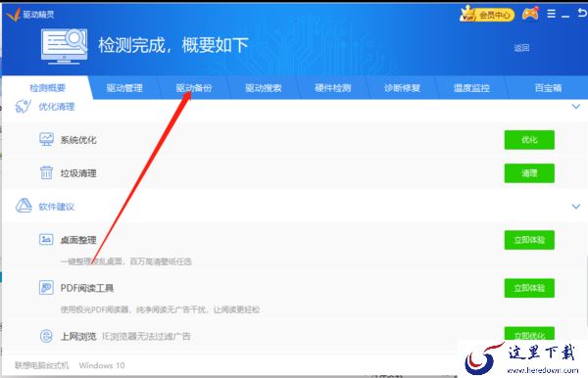Image resolution: width=588 pixels, height=378 pixels.
Task: Click the 上网浏览 browser icon
Action: coord(46,336)
